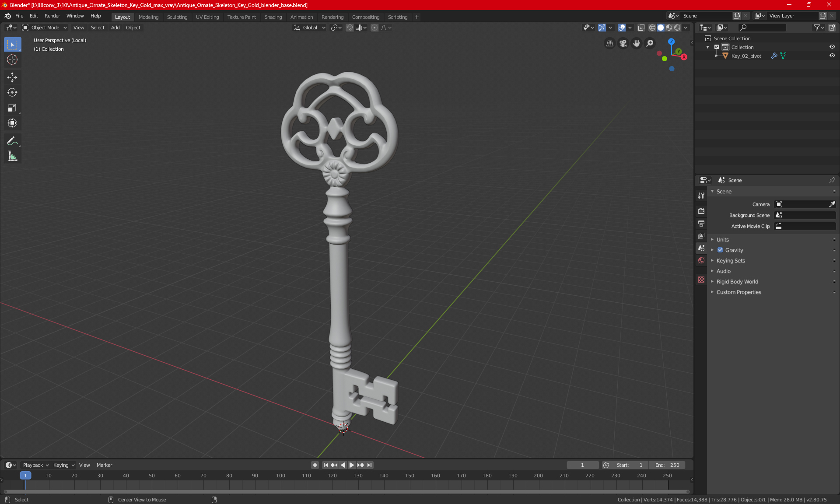Disable the Gravity checkbox
This screenshot has height=504, width=840.
[720, 250]
